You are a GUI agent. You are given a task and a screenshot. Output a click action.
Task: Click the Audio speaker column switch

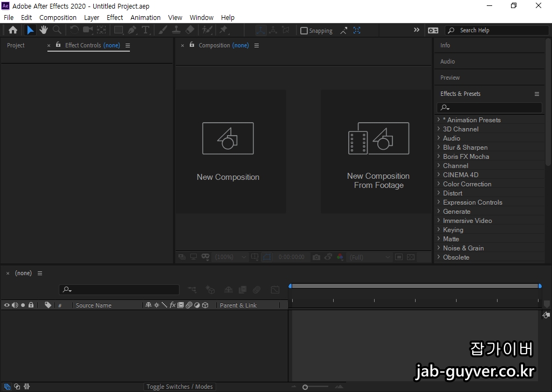pos(15,305)
